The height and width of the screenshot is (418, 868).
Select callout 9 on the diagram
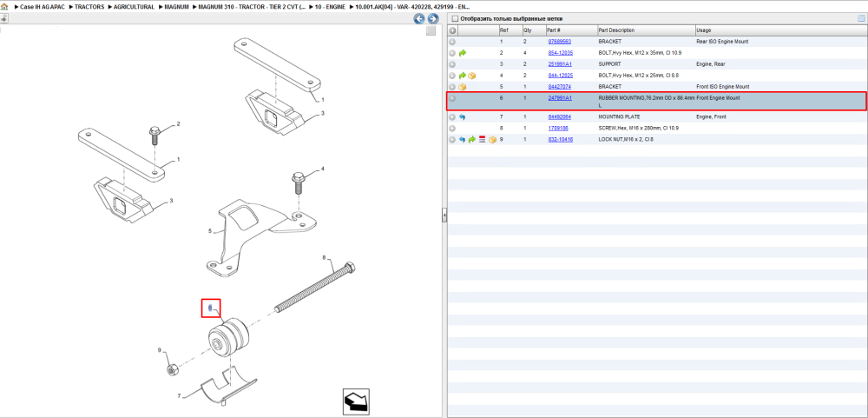160,350
